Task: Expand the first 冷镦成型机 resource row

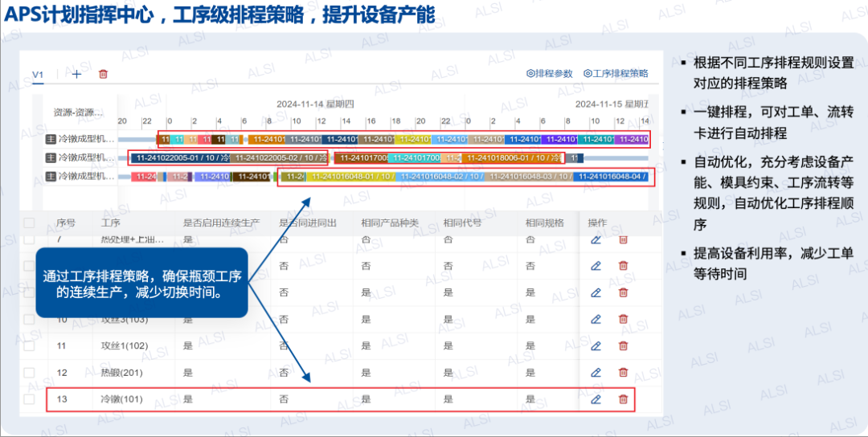Action: [50, 139]
